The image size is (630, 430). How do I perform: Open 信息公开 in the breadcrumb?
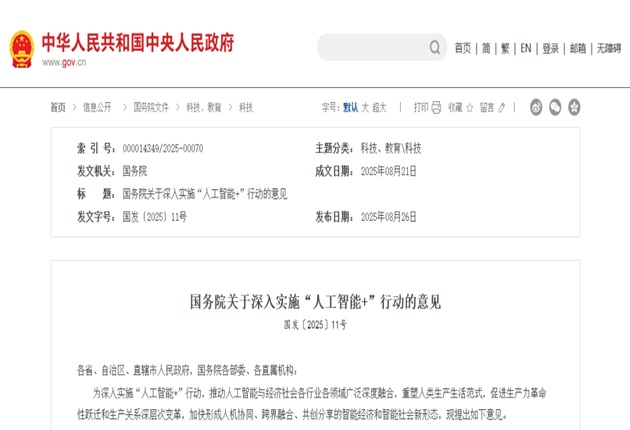point(97,107)
